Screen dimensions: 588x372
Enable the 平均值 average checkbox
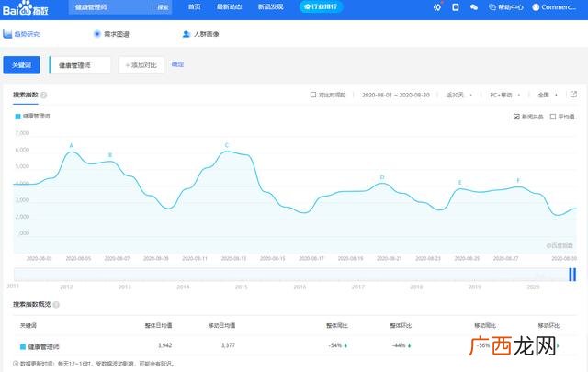pyautogui.click(x=553, y=117)
